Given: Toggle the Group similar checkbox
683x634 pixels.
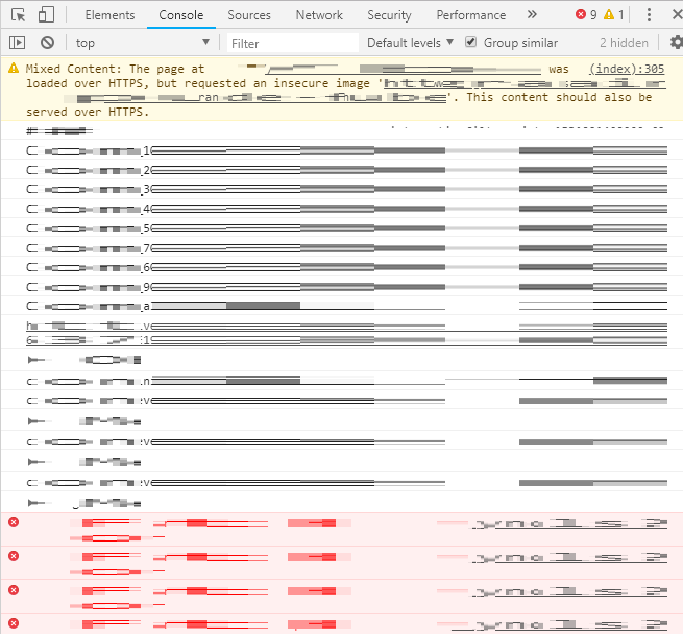Looking at the screenshot, I should 471,43.
